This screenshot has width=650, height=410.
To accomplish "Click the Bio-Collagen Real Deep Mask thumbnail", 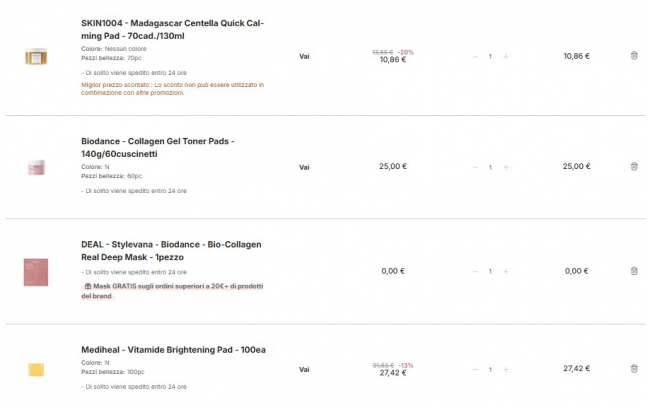I will point(36,272).
